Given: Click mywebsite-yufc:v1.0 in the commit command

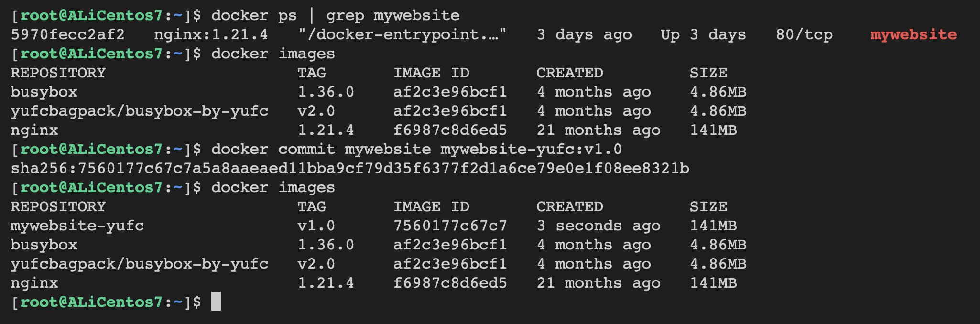Looking at the screenshot, I should [531, 149].
